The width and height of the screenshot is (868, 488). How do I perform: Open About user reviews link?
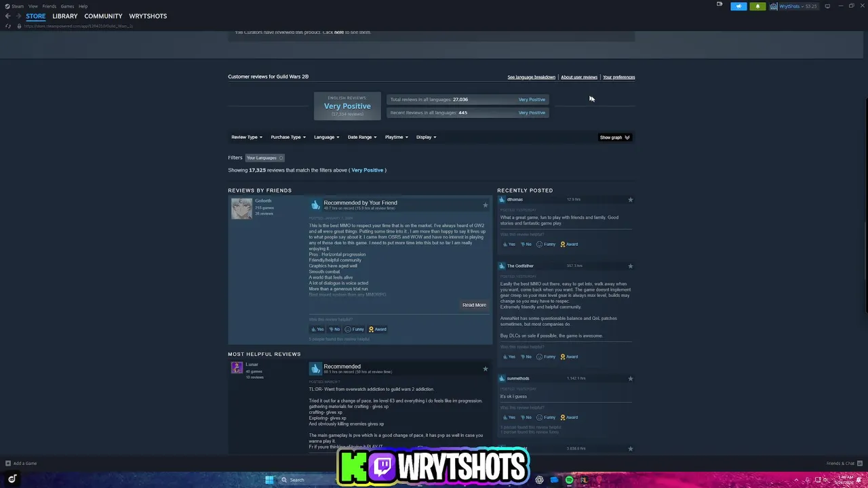[x=579, y=77]
